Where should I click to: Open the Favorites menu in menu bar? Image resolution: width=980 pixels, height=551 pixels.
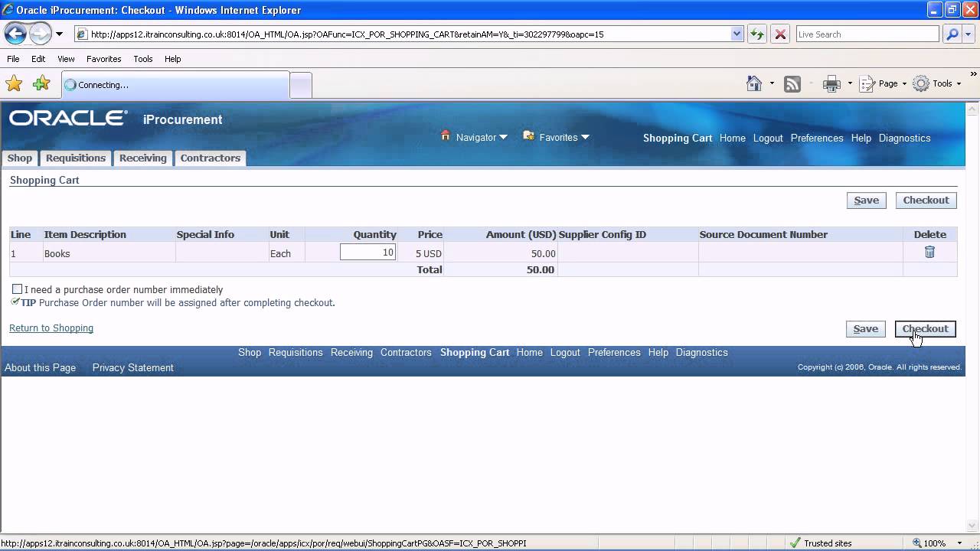point(103,59)
